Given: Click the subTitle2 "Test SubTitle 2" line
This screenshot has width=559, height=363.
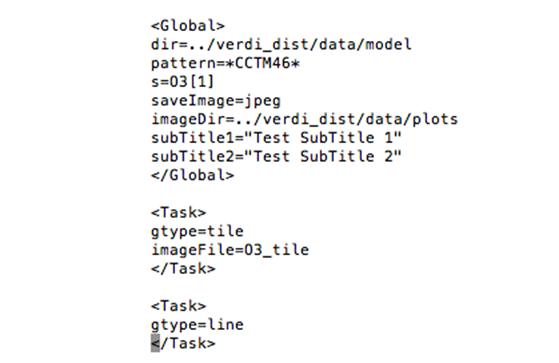Looking at the screenshot, I should coord(276,157).
